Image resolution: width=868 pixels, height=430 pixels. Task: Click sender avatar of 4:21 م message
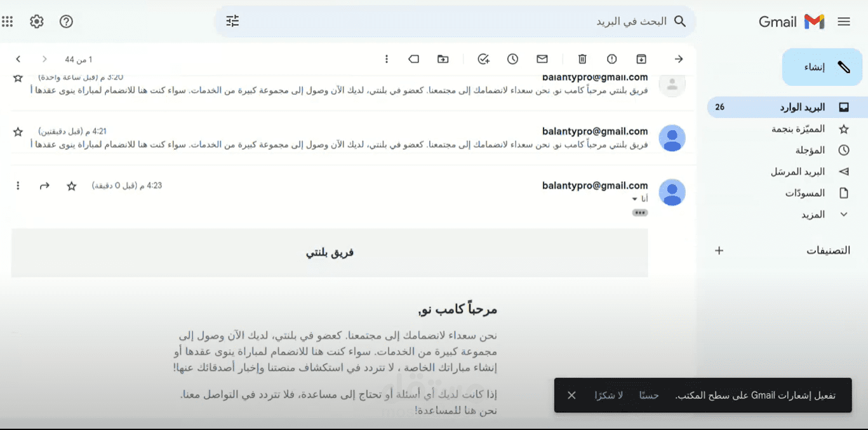[x=672, y=138]
